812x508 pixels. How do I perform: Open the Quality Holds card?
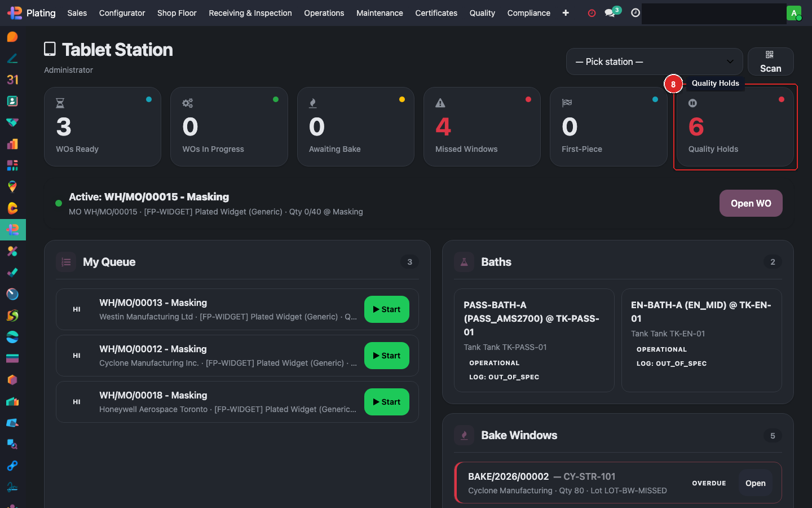pos(735,127)
